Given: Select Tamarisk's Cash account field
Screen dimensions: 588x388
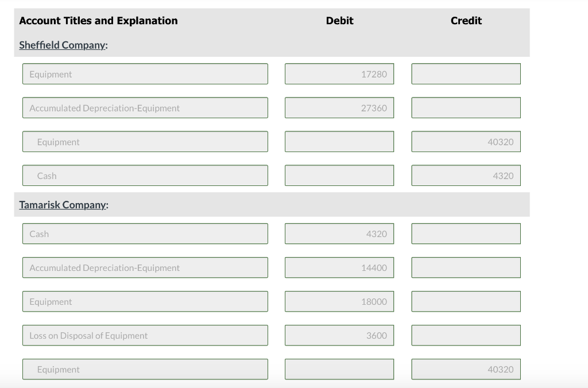Looking at the screenshot, I should pos(145,234).
